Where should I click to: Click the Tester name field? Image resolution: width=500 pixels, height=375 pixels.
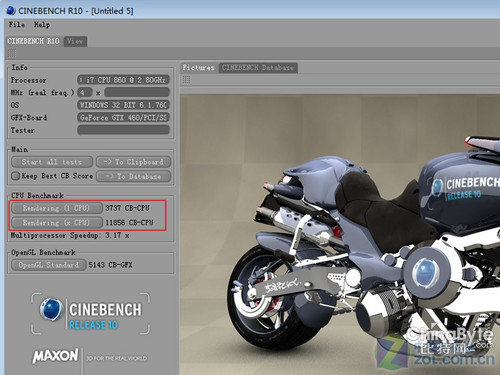click(x=124, y=130)
